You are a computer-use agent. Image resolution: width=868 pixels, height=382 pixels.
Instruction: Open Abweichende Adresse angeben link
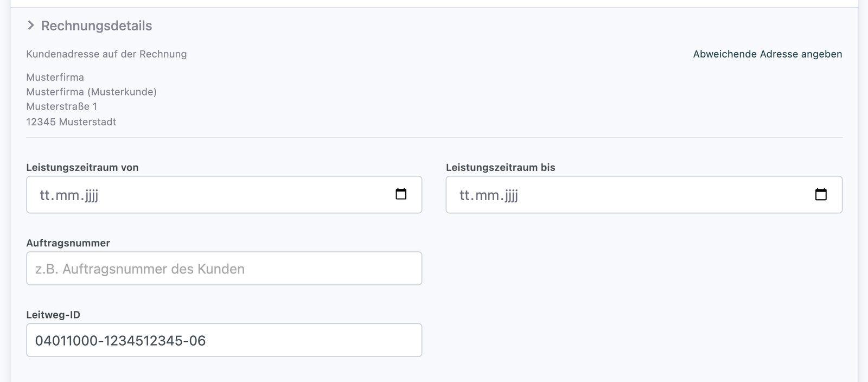tap(768, 54)
